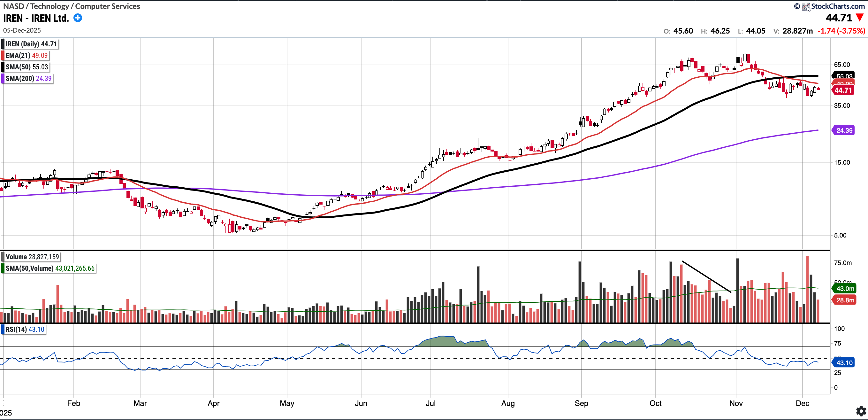Click the SMA(200) purple legend label

coord(29,78)
